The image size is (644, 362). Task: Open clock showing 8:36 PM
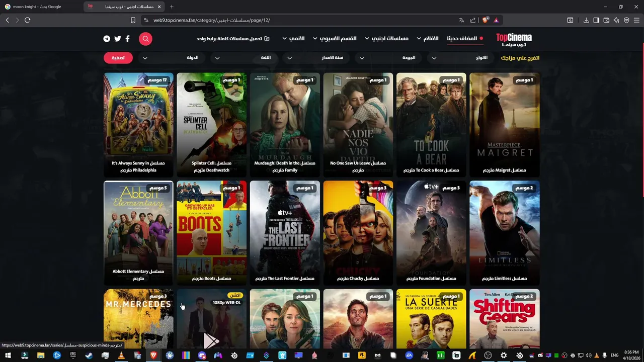[x=631, y=355]
